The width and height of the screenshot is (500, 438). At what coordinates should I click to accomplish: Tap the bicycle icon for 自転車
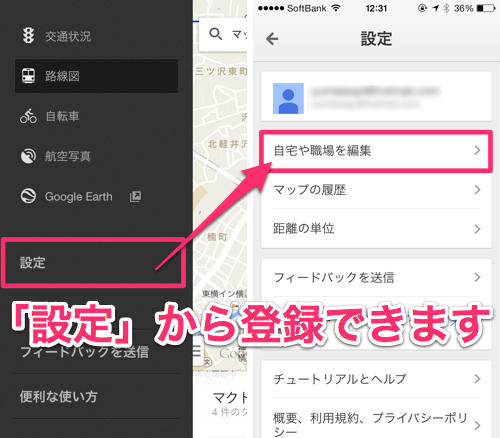click(x=28, y=116)
